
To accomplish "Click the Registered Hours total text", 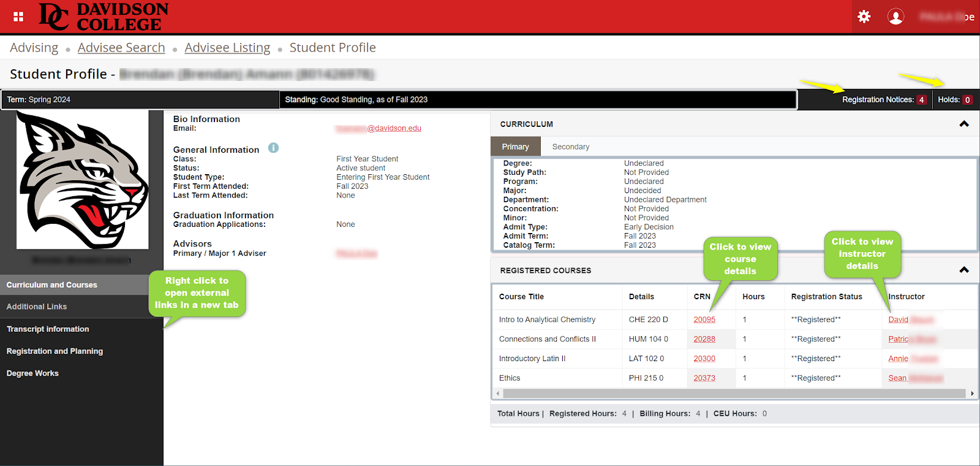I will click(588, 414).
